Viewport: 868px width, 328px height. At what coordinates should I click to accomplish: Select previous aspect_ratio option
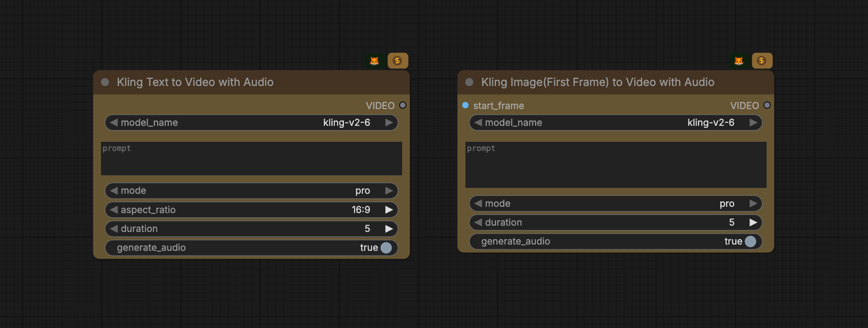pos(114,210)
